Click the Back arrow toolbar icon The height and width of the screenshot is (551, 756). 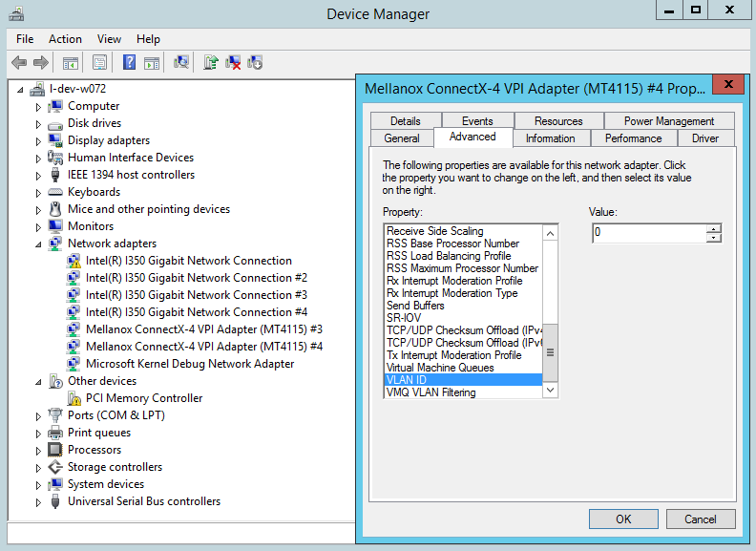(19, 62)
